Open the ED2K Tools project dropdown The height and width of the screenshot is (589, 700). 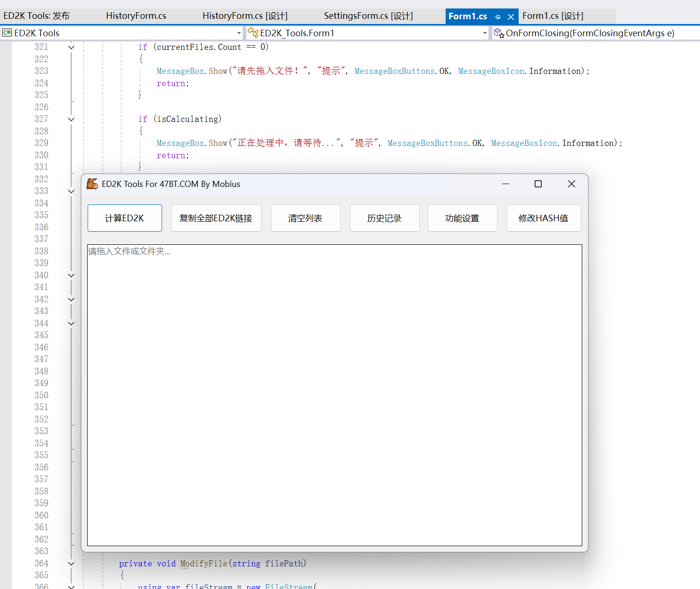(239, 33)
